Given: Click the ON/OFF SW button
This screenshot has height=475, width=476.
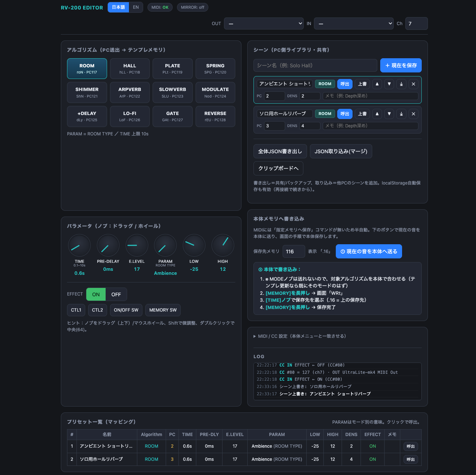Looking at the screenshot, I should point(126,310).
